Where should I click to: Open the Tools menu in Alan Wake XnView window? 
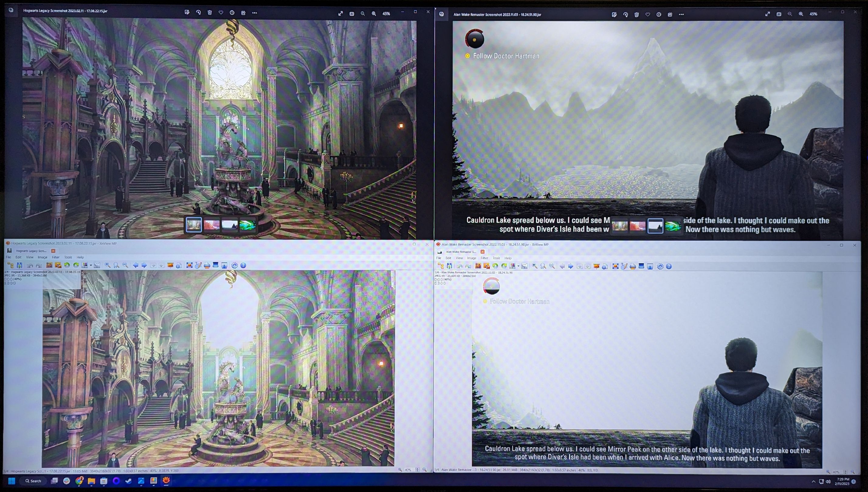click(x=496, y=258)
